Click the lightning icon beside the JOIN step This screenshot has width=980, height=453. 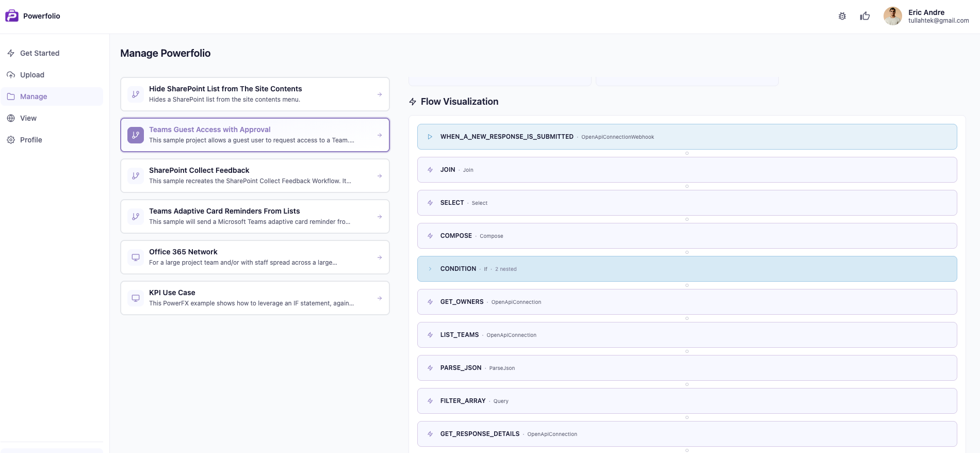click(430, 170)
